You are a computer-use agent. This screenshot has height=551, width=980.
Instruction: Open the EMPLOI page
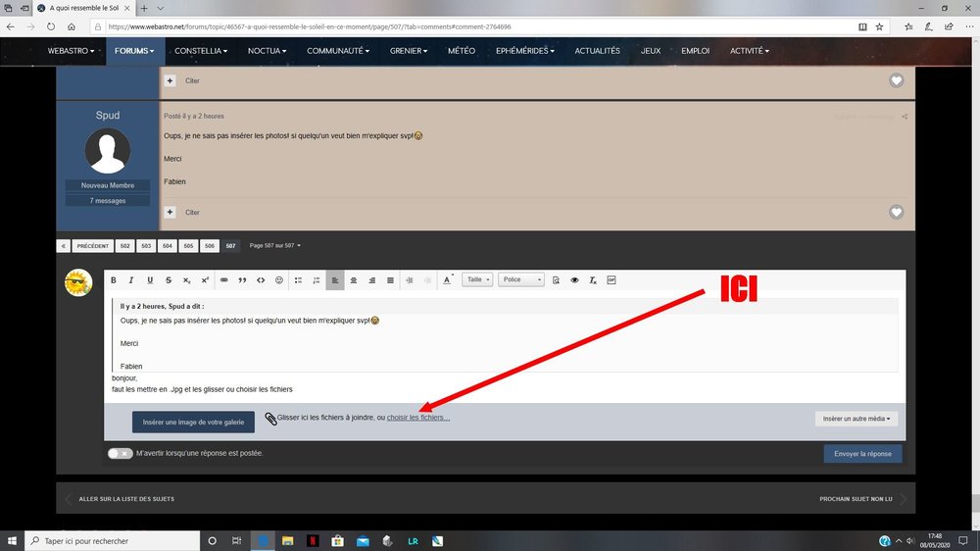[x=695, y=51]
